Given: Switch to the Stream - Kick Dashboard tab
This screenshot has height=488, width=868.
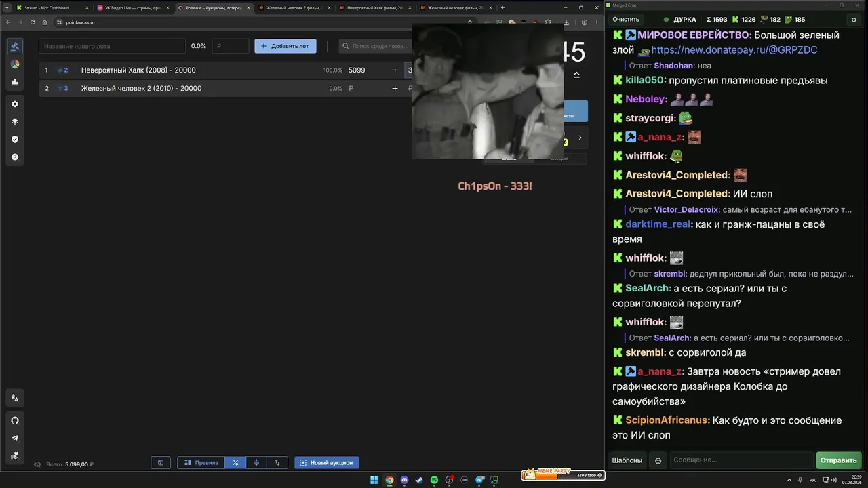Looking at the screenshot, I should tap(53, 8).
